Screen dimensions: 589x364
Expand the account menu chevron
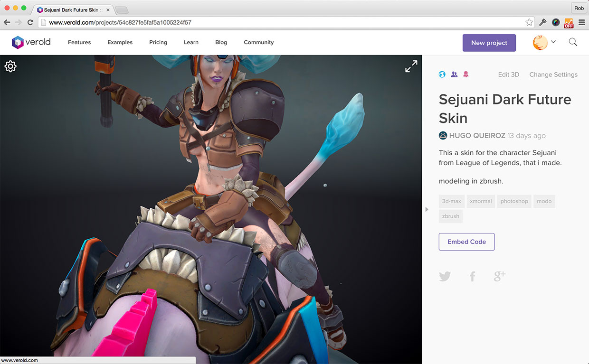pos(553,42)
